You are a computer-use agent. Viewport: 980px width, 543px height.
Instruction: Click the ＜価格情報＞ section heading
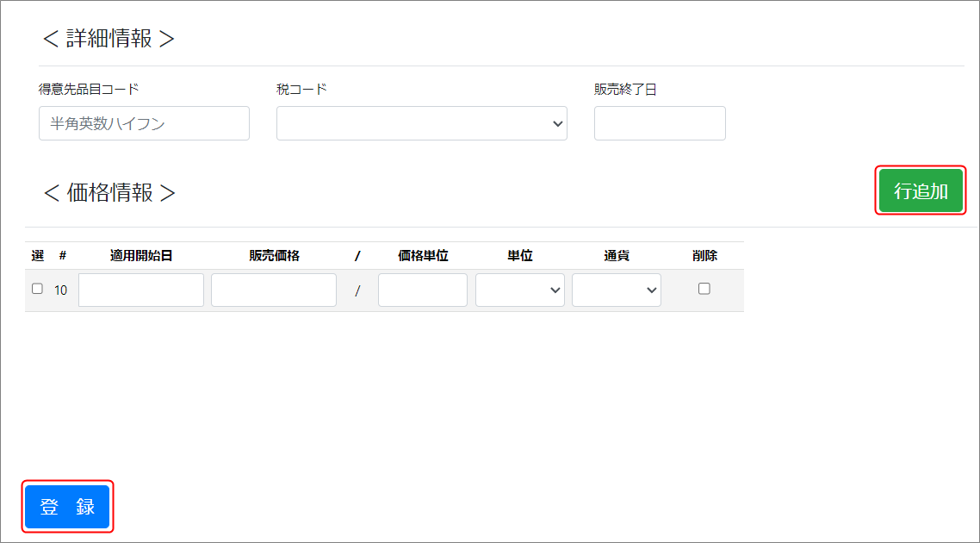coord(109,193)
